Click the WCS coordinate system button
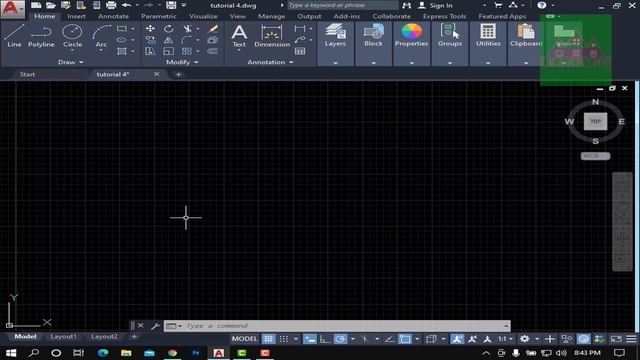The image size is (640, 360). point(595,156)
